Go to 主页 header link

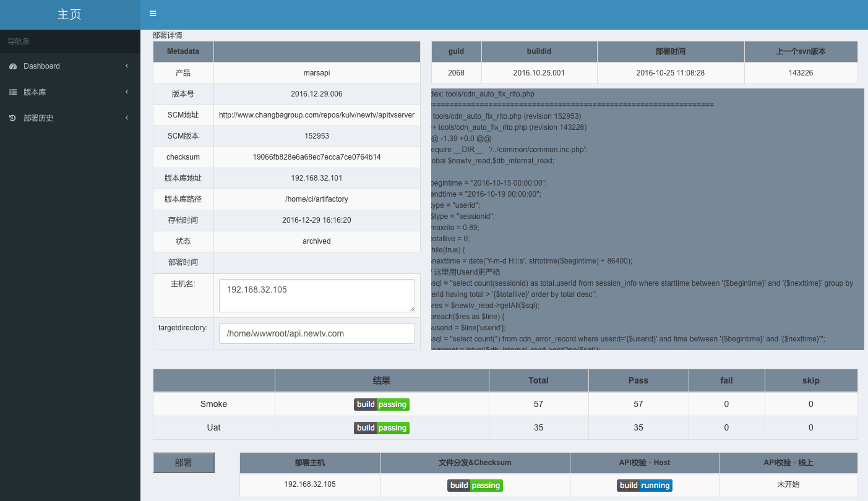tap(69, 14)
